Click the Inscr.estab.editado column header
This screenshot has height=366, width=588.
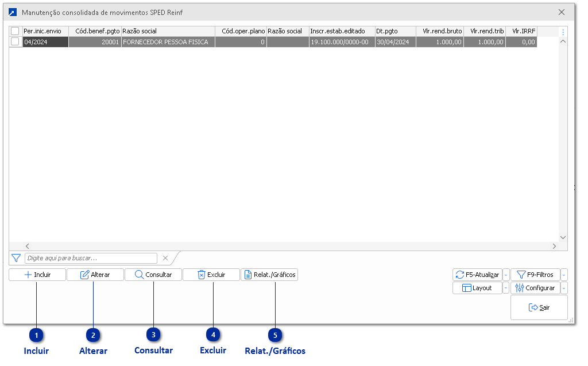(x=342, y=31)
